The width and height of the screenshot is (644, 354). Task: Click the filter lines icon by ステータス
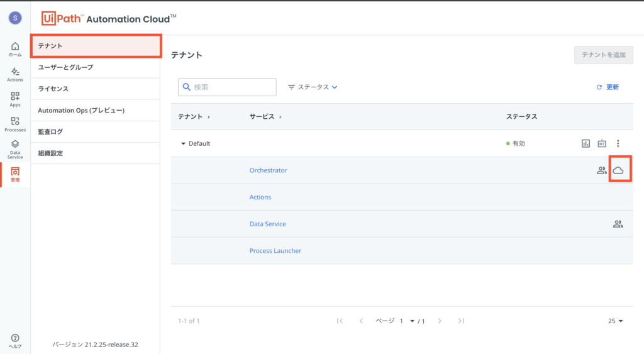[x=291, y=87]
